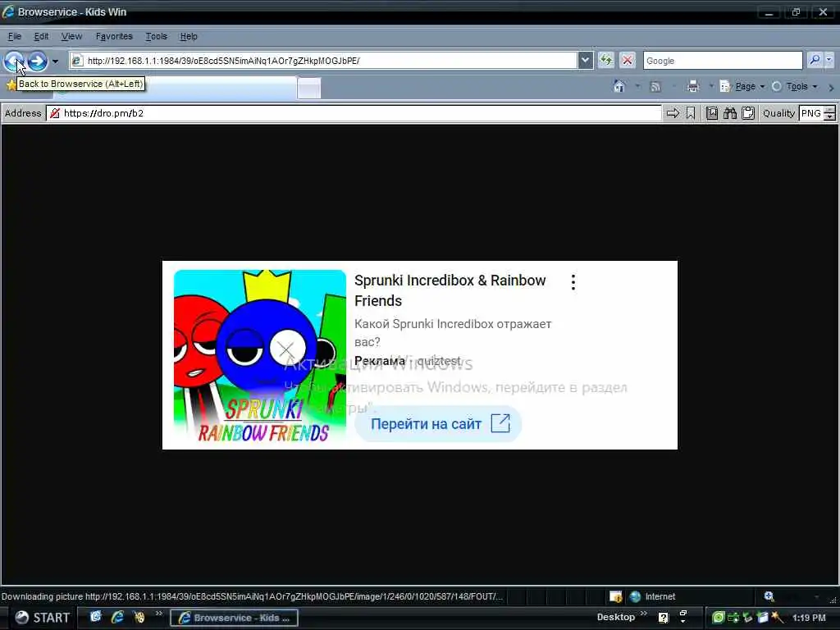Adjust the PNG Quality stepper
The image size is (840, 630).
(x=829, y=113)
